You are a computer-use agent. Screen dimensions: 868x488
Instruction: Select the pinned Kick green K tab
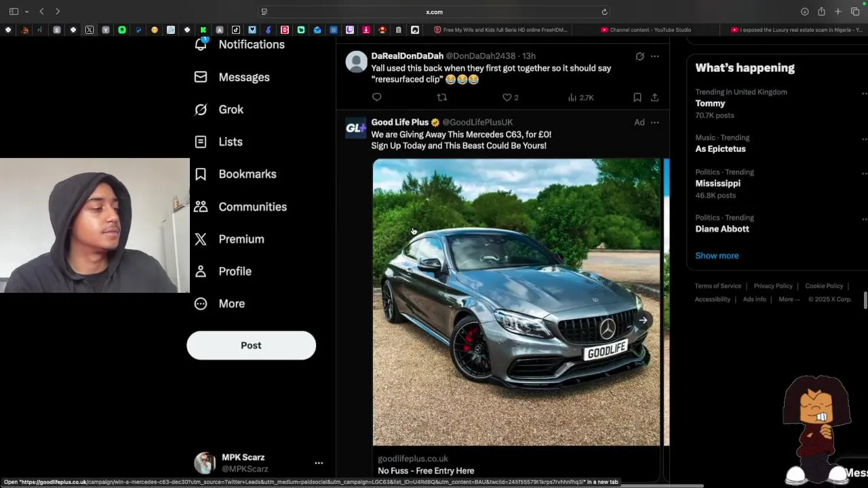click(x=203, y=30)
